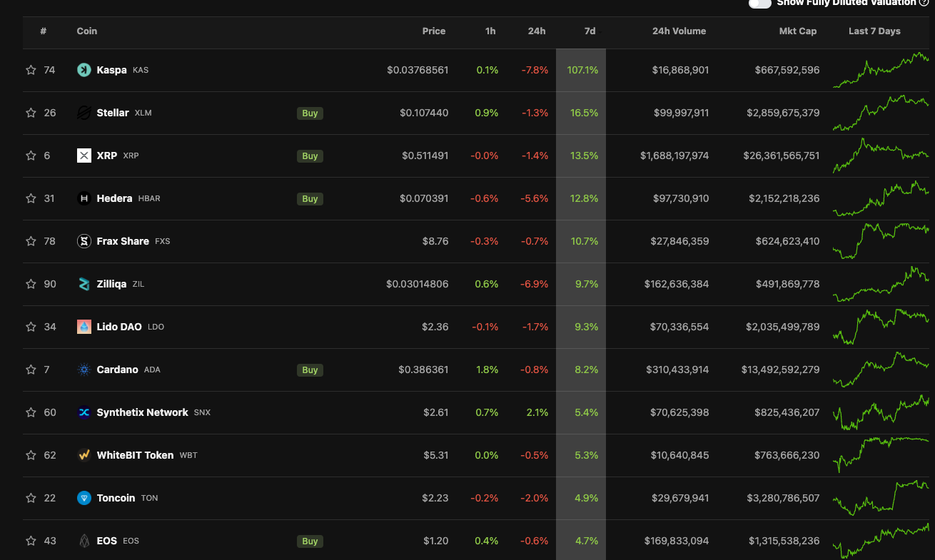935x560 pixels.
Task: Click Buy button for Stellar
Action: [310, 113]
